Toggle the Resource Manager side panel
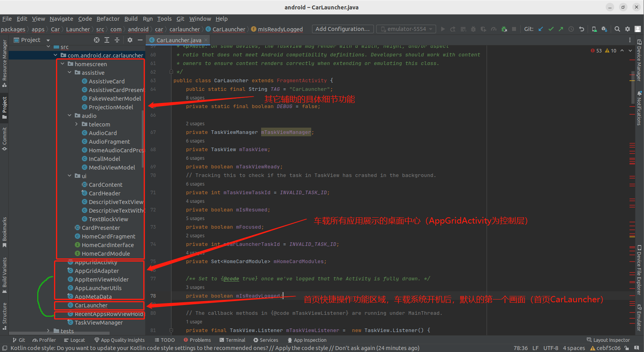 4,63
